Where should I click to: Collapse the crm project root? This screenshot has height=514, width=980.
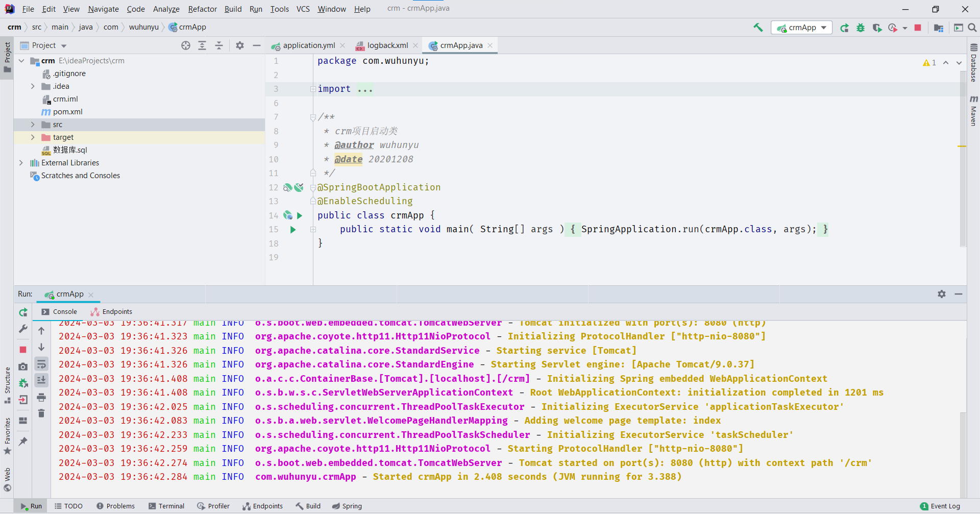21,61
